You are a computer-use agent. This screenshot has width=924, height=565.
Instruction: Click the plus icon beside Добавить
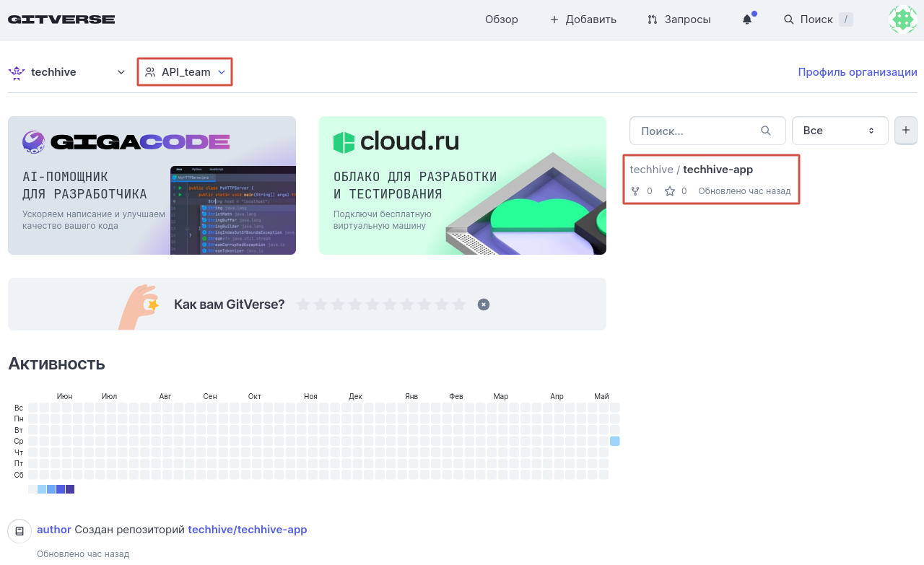(554, 19)
